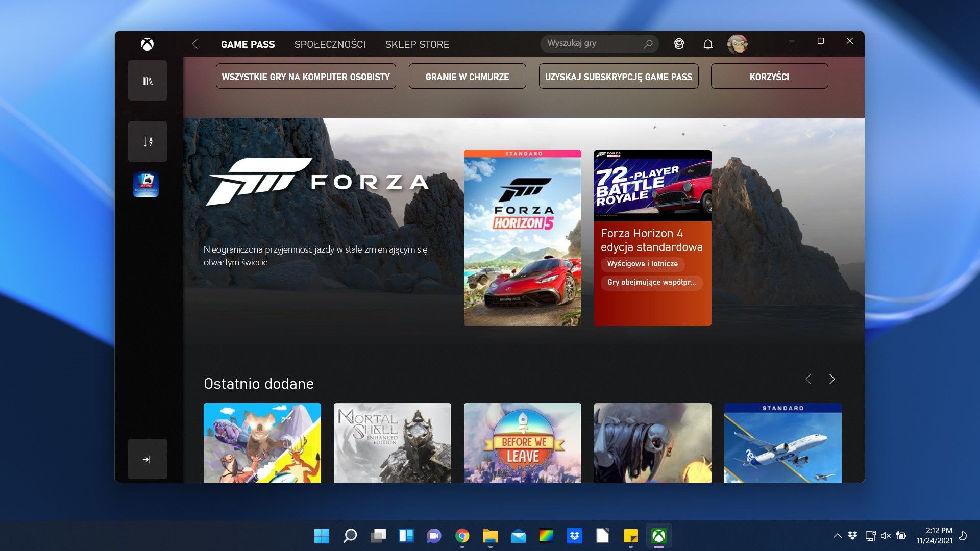Open Sticky Notes from taskbar
This screenshot has height=551, width=980.
pos(631,536)
